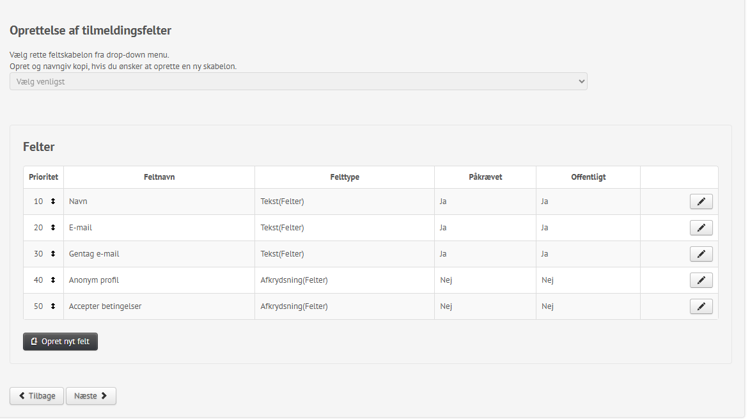This screenshot has width=750, height=419.
Task: Open editor for Gentag e-mail row
Action: coord(701,254)
